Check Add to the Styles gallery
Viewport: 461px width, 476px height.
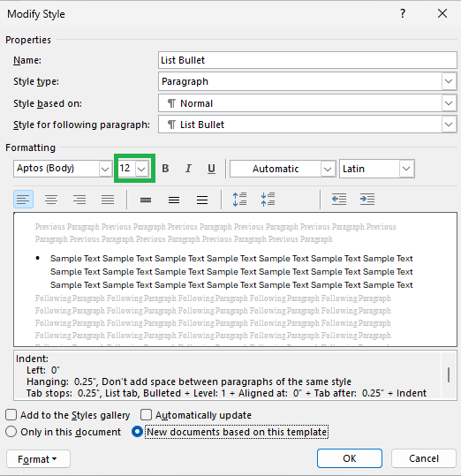tap(11, 415)
